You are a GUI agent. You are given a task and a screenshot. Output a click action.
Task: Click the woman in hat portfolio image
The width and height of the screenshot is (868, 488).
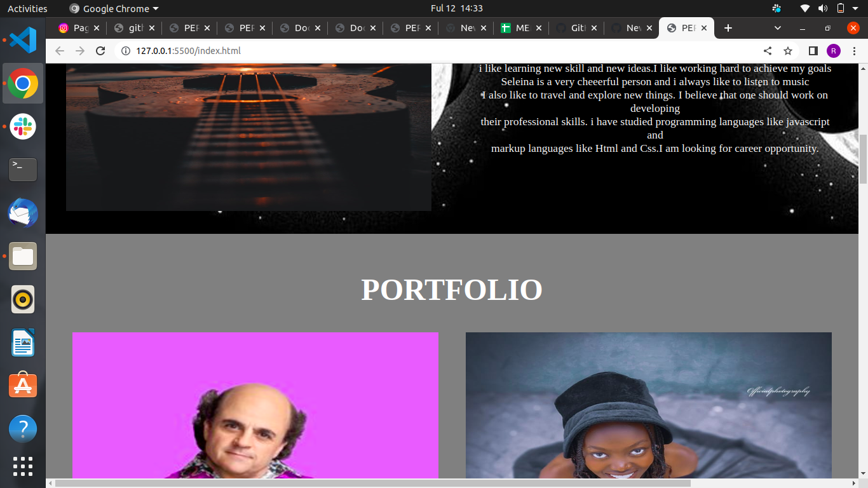pyautogui.click(x=648, y=405)
